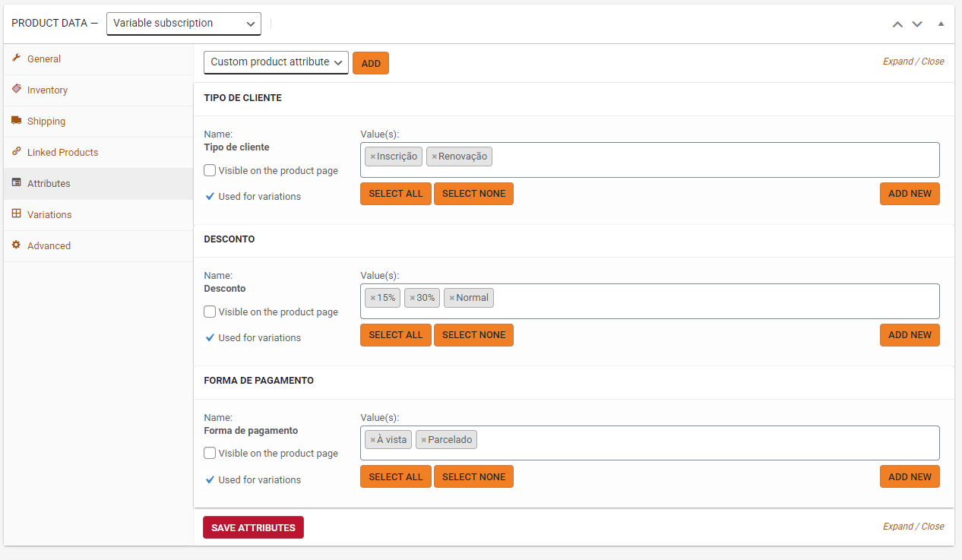962x560 pixels.
Task: Enable product page visibility for Tipo de cliente
Action: point(210,170)
